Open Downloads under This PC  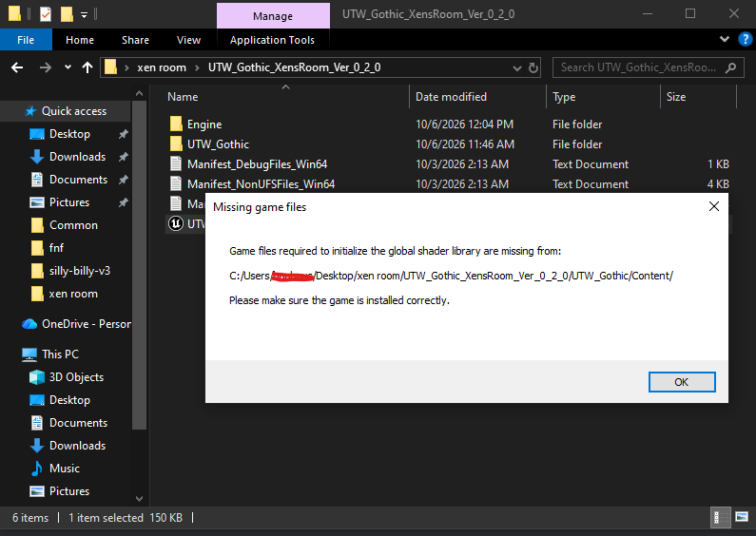pos(77,446)
